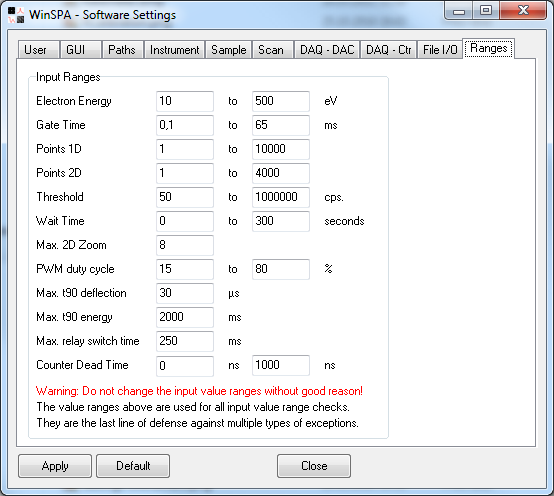Click the Threshold label
Image resolution: width=554 pixels, height=496 pixels.
(x=60, y=197)
